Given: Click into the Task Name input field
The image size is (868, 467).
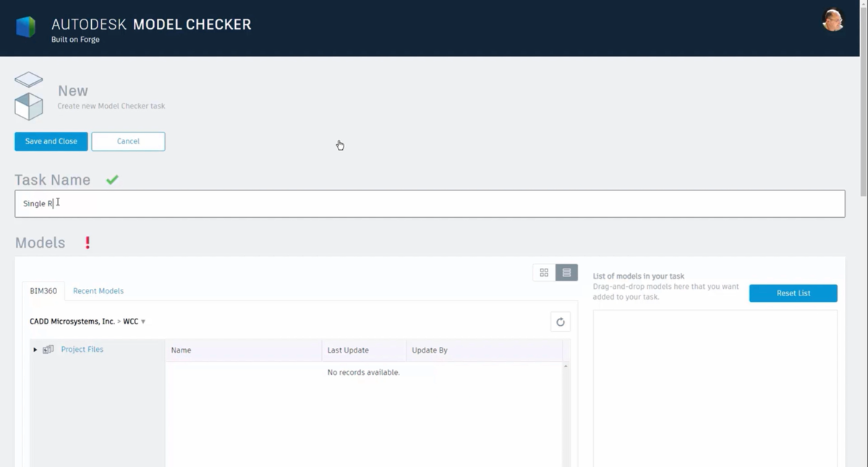Looking at the screenshot, I should [x=430, y=203].
